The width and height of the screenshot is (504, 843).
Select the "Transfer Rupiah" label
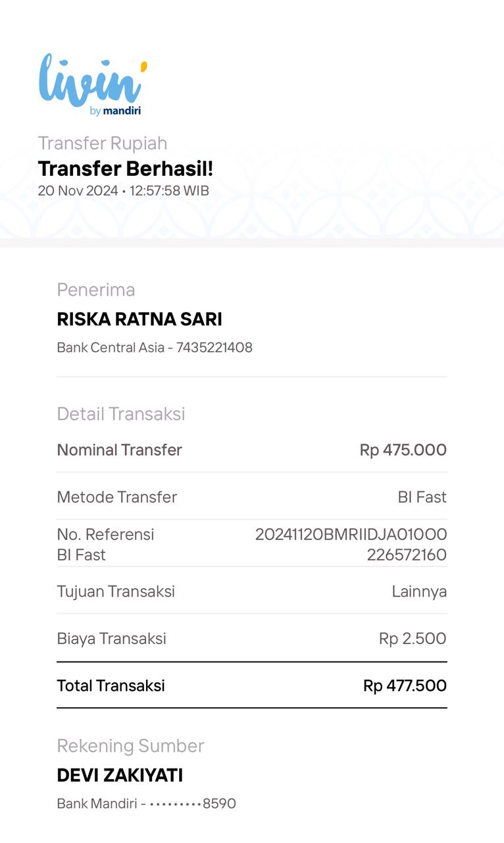(103, 143)
